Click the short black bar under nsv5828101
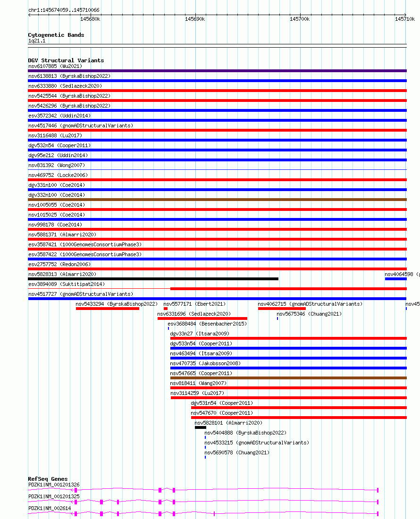 (x=201, y=428)
